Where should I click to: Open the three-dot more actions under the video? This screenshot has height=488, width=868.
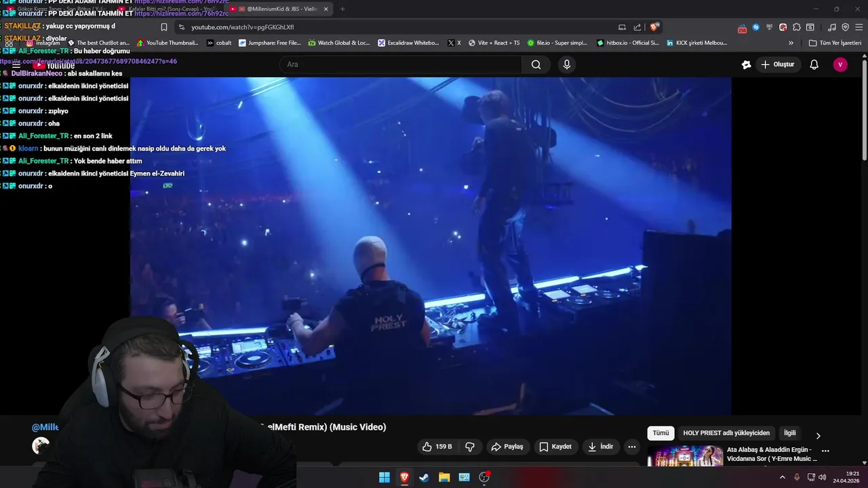(632, 447)
